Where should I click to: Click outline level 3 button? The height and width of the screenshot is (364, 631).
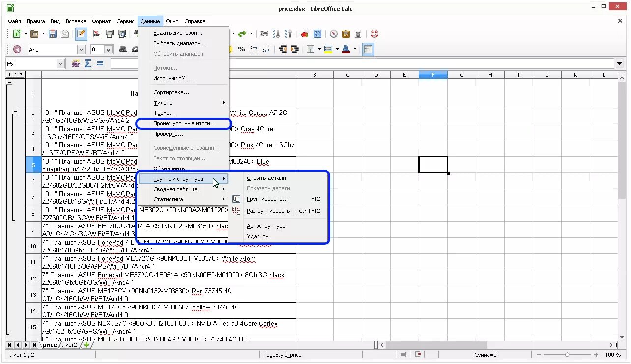21,75
